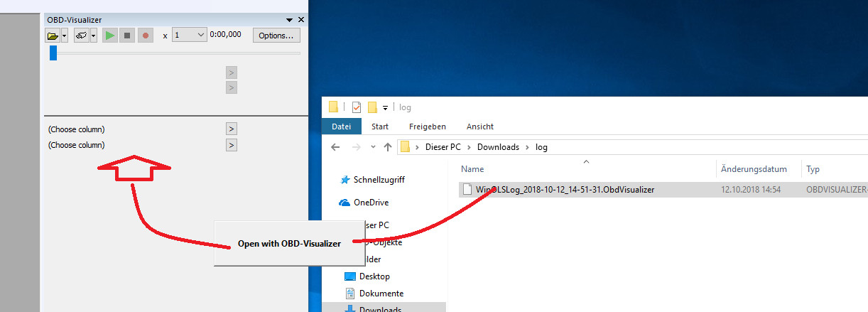This screenshot has width=868, height=312.
Task: Click the New folder icon in Explorer quick access toolbar
Action: 372,107
